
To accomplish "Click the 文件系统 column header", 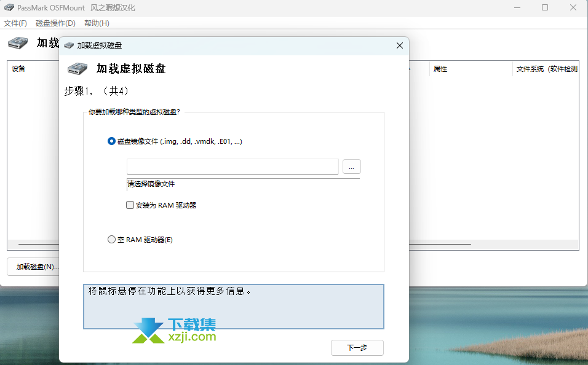I will coord(547,69).
